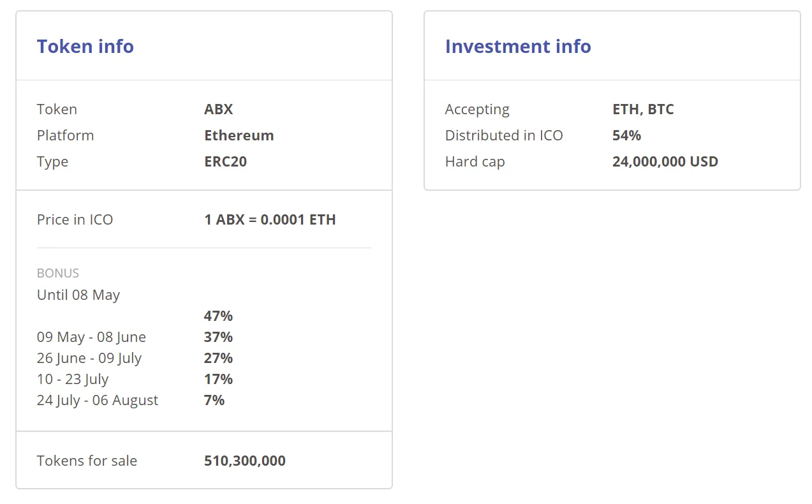Viewport: 812px width, 504px height.
Task: Click the 26 June - 09 July period
Action: coord(89,358)
